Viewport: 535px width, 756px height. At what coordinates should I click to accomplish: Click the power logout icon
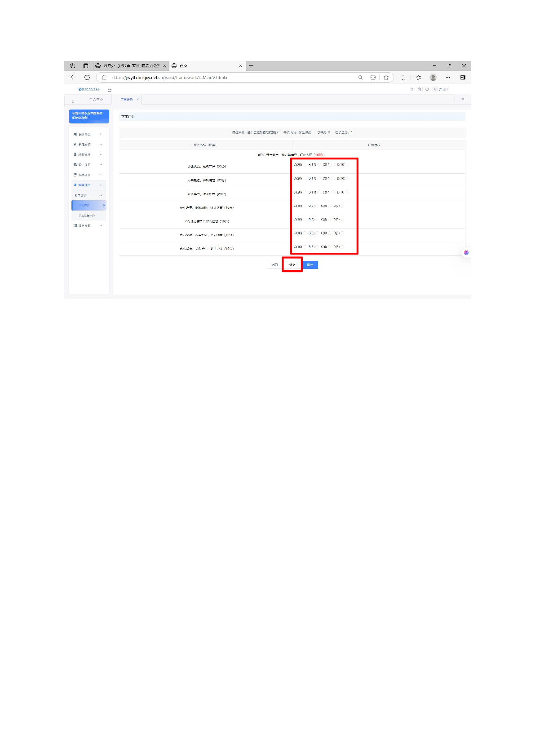click(427, 89)
